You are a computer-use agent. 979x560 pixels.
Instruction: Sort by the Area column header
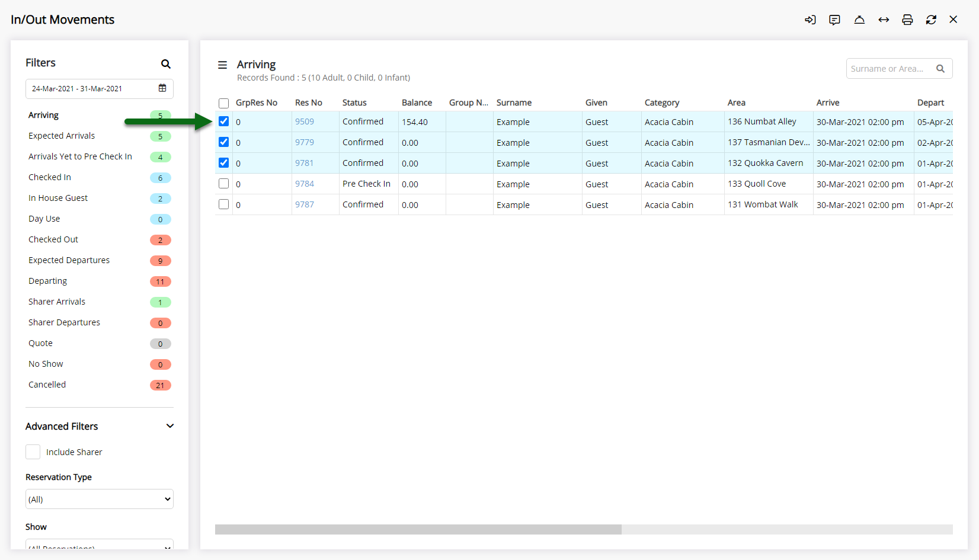(737, 103)
